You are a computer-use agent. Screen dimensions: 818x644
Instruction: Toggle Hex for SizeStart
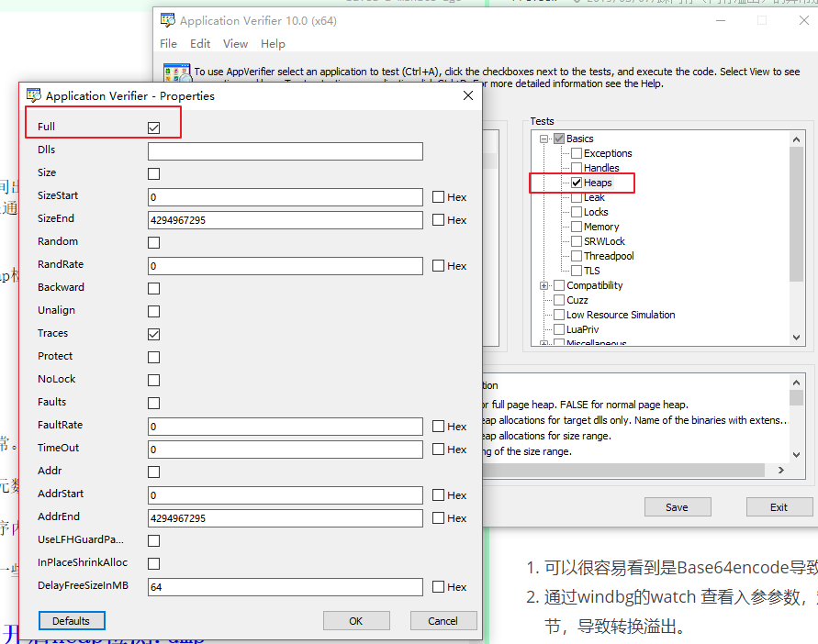tap(438, 196)
